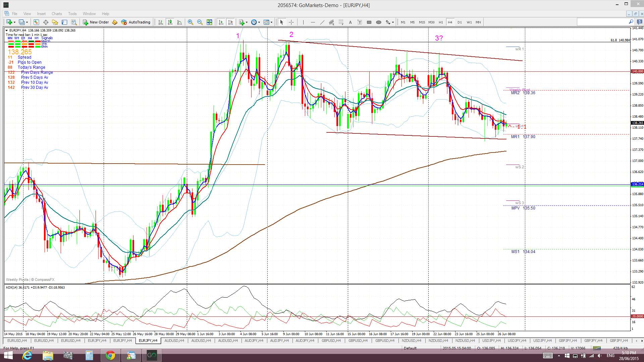Select the Draw Ellipse tool
Viewport: 644px width, 362px height.
378,22
